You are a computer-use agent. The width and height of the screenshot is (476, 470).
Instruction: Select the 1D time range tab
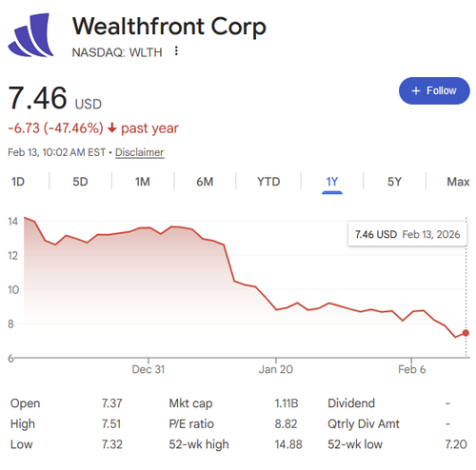(x=18, y=182)
